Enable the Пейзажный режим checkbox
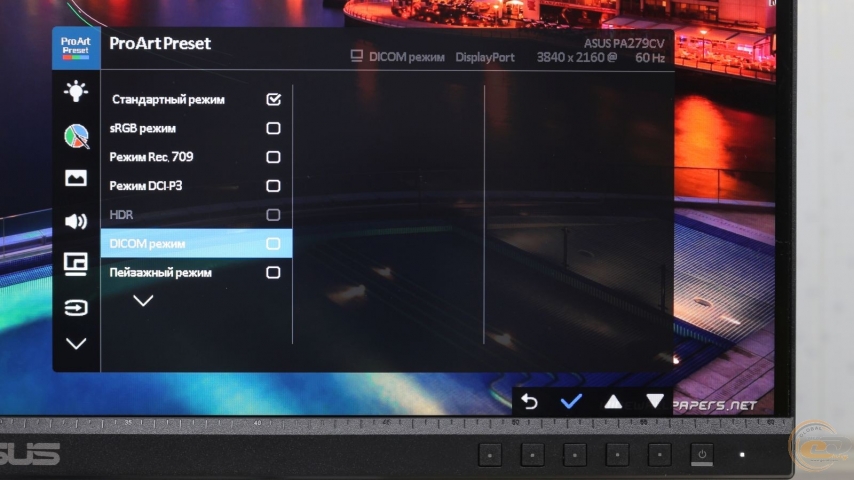This screenshot has height=480, width=854. click(x=273, y=272)
